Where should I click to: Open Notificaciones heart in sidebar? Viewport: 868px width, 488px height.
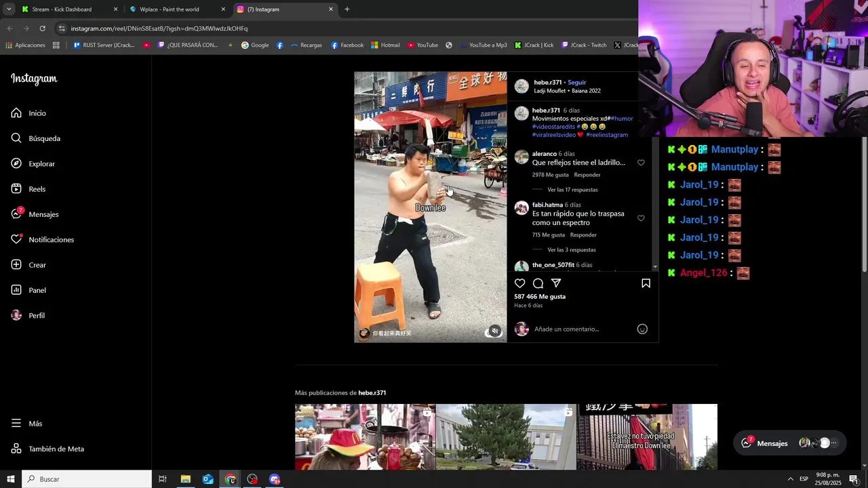click(x=42, y=240)
